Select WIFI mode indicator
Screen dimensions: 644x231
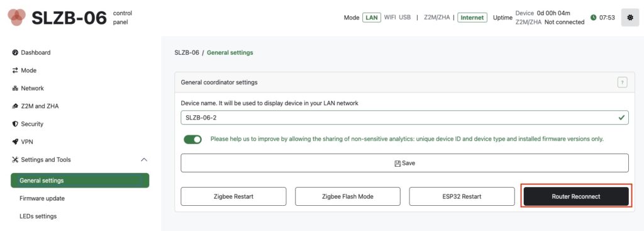[390, 17]
